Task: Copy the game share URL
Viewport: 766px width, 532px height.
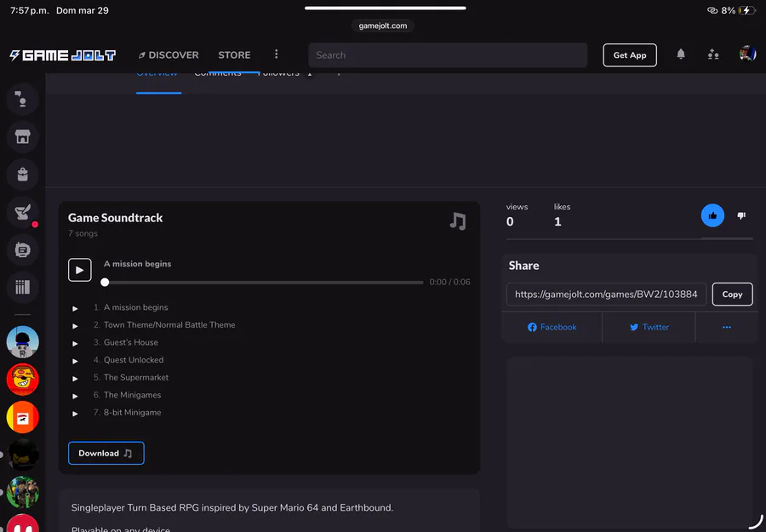Action: click(x=732, y=295)
